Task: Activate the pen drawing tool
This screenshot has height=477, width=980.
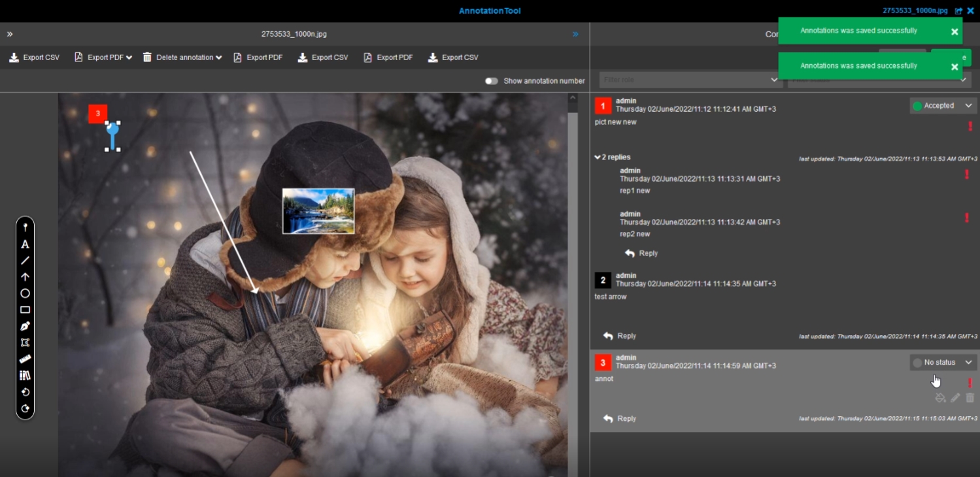Action: click(x=25, y=326)
